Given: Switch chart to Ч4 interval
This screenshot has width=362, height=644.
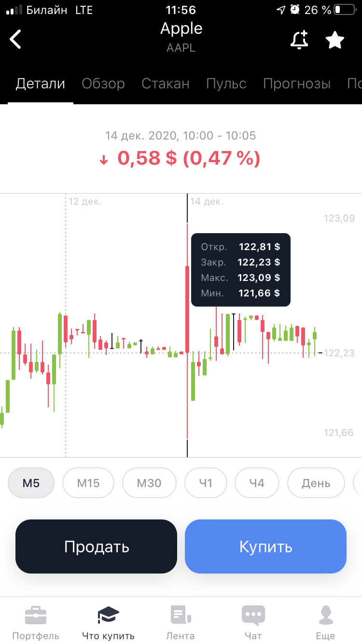Looking at the screenshot, I should [x=257, y=483].
